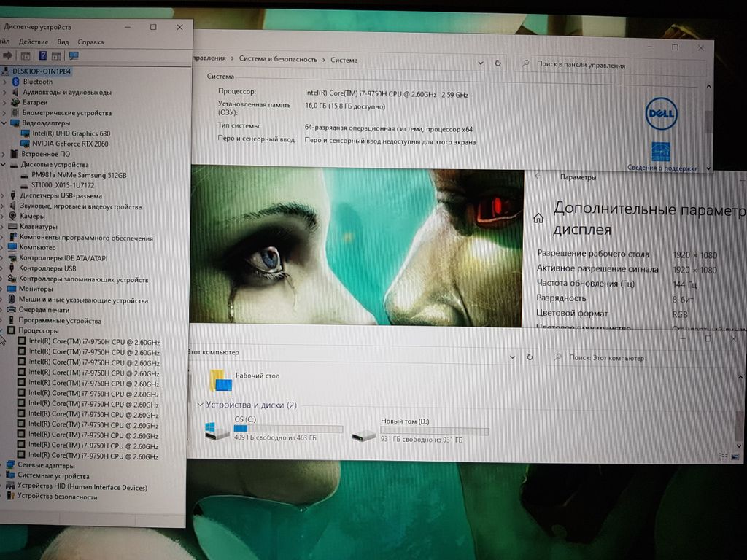This screenshot has width=747, height=560.
Task: Switch to large icons view in Этот компьютер window
Action: point(735,456)
